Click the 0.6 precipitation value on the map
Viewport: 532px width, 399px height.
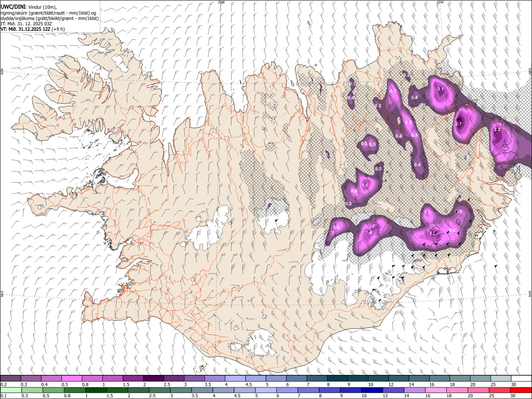(354, 191)
